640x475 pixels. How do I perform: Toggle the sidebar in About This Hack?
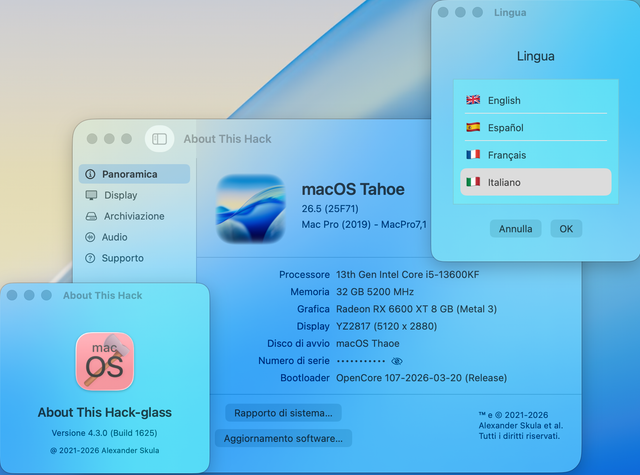pyautogui.click(x=159, y=139)
